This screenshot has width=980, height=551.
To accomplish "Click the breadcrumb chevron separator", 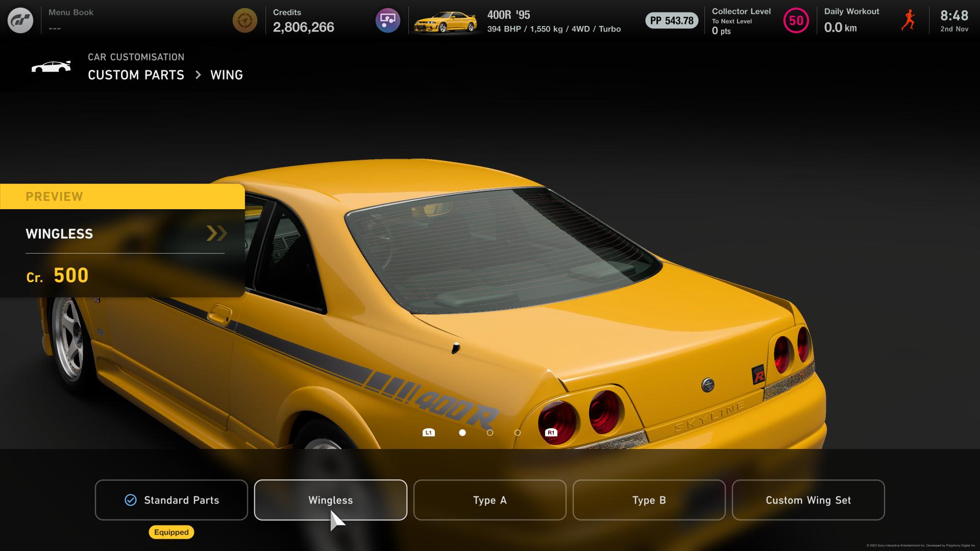I will [198, 75].
